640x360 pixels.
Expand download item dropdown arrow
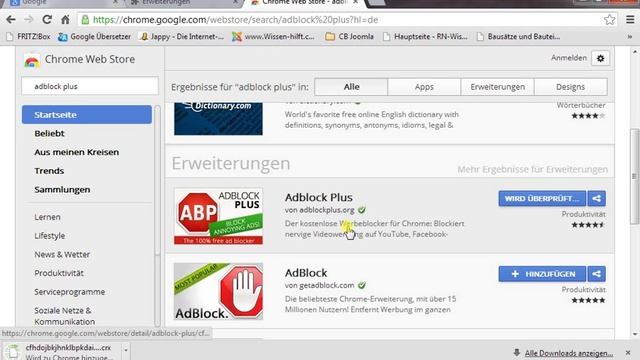(126, 351)
